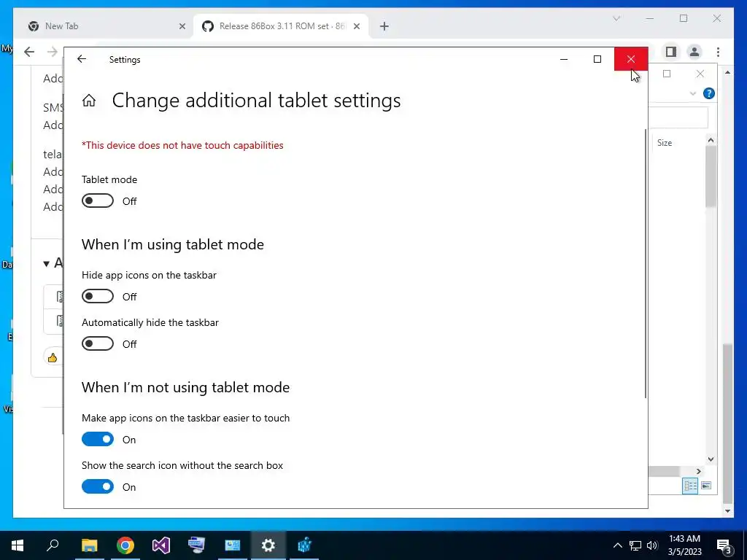747x560 pixels.
Task: Open the Action Center notifications icon
Action: 724,545
